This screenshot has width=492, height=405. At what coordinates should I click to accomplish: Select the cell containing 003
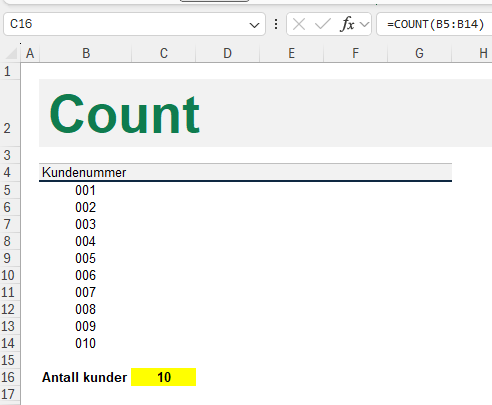(x=86, y=224)
